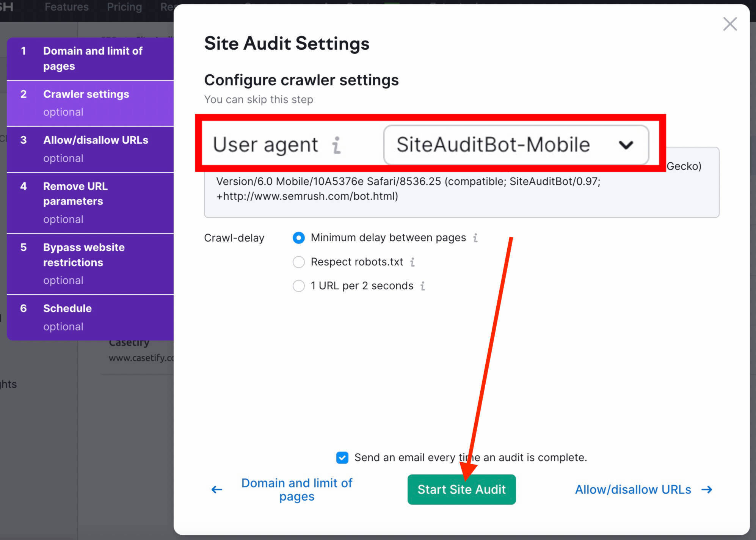Viewport: 756px width, 540px height.
Task: Click the 'You can skip this step' text
Action: [259, 99]
